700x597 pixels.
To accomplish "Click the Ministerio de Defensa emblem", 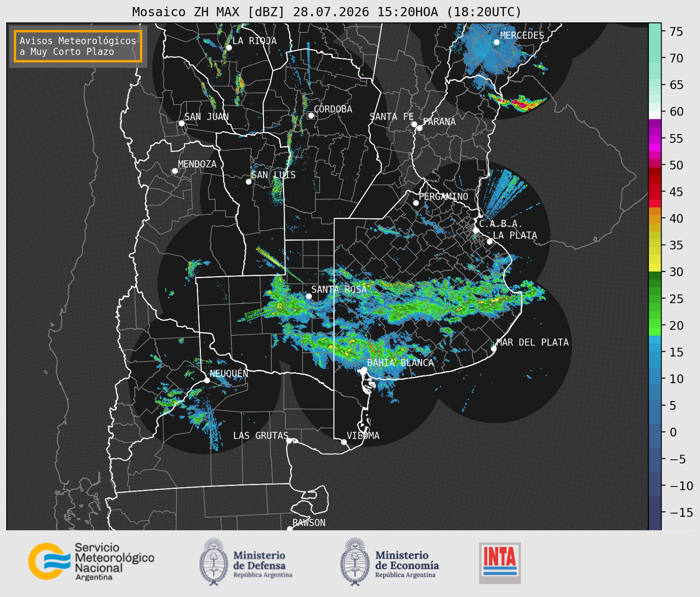I will [x=214, y=562].
